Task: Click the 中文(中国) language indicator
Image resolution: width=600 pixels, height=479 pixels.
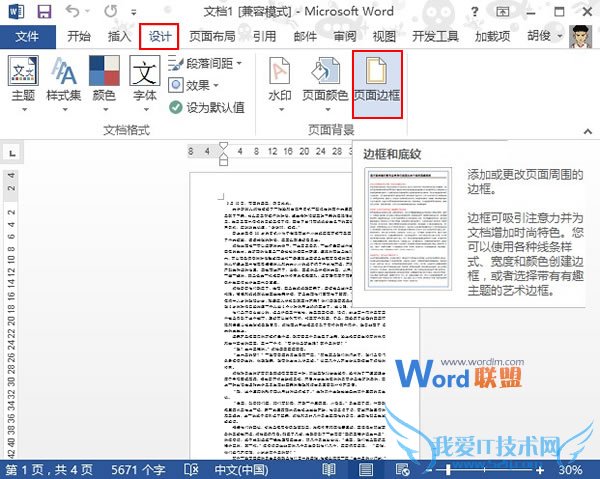Action: [x=241, y=469]
